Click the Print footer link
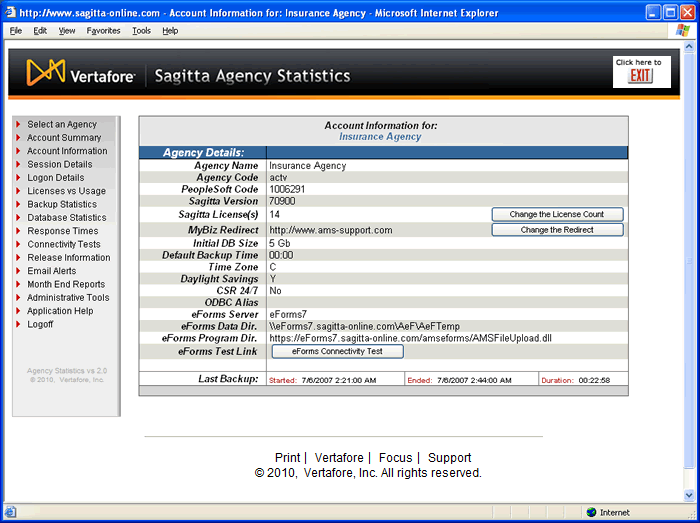 click(x=288, y=458)
